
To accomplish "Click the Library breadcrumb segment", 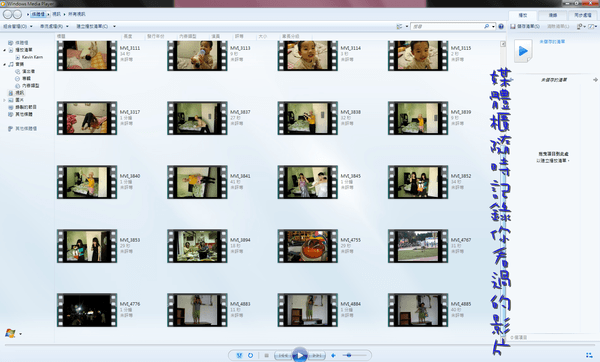I will (x=38, y=14).
